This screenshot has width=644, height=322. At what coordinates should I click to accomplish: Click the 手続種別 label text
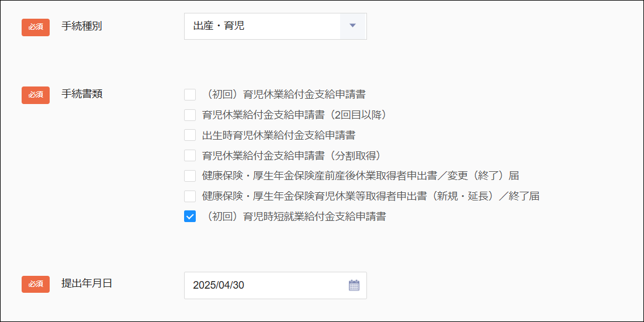tap(82, 26)
